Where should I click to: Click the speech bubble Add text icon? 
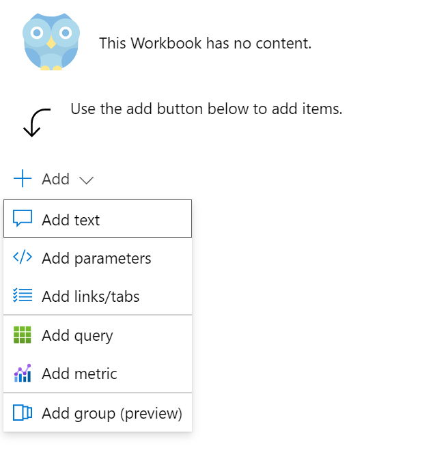(x=23, y=219)
